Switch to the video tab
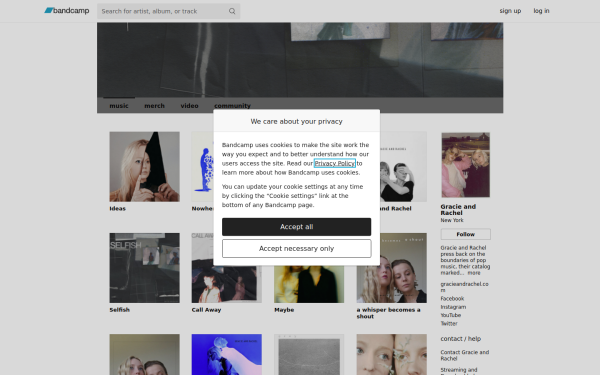 coord(189,106)
